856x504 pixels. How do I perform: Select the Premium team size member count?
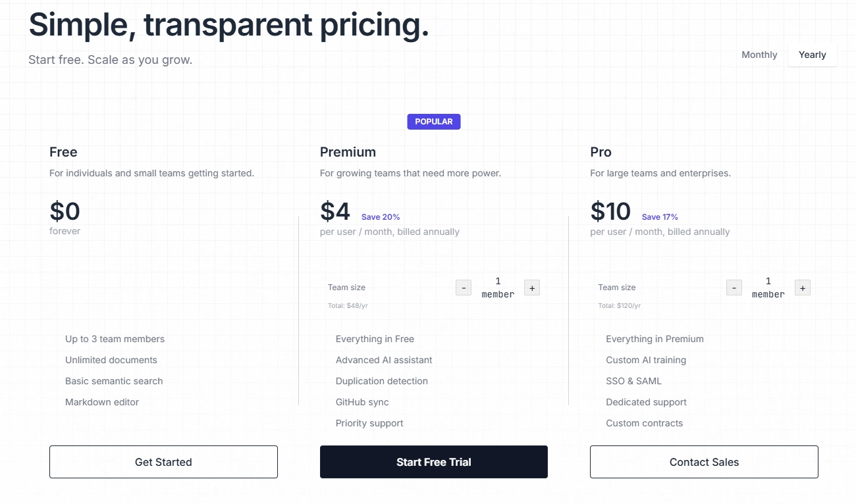[498, 288]
